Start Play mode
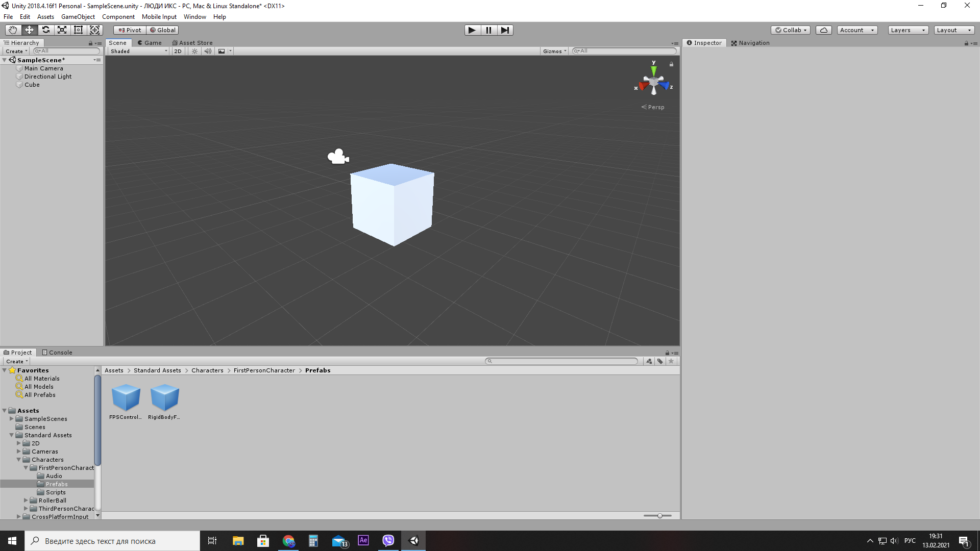 472,30
